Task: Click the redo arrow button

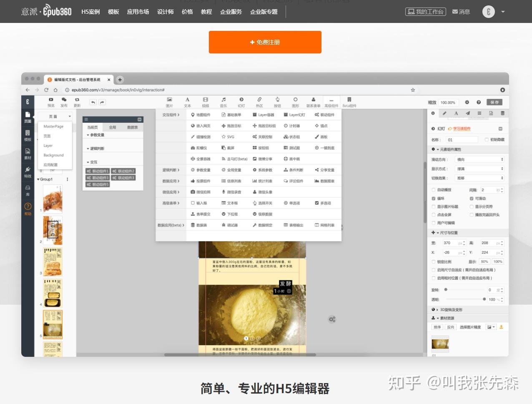Action: coord(102,102)
